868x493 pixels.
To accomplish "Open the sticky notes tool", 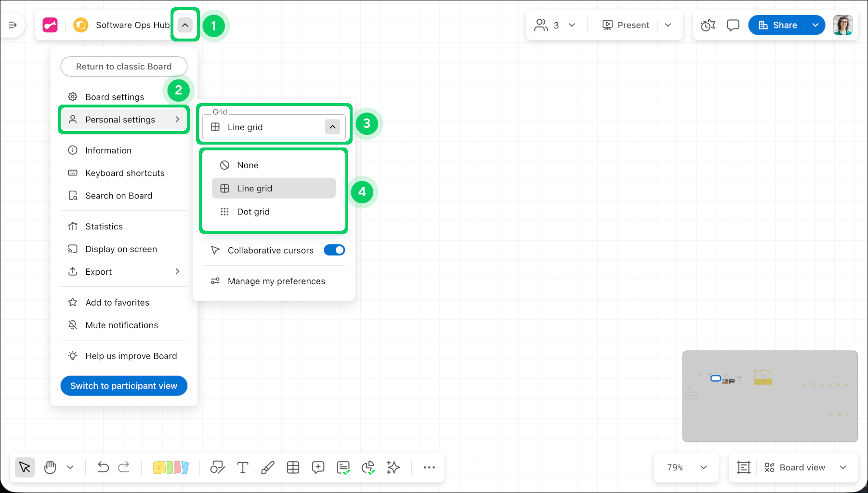I will (171, 467).
